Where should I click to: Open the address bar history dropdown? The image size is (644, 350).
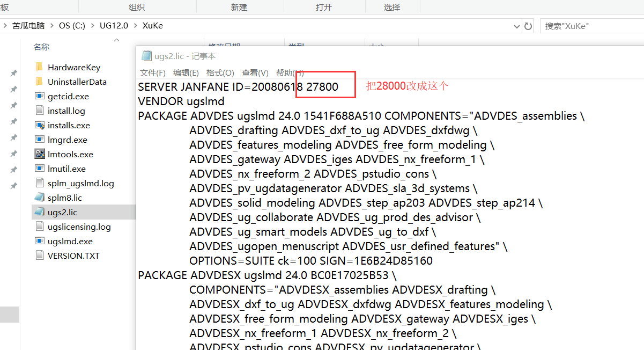tap(516, 25)
